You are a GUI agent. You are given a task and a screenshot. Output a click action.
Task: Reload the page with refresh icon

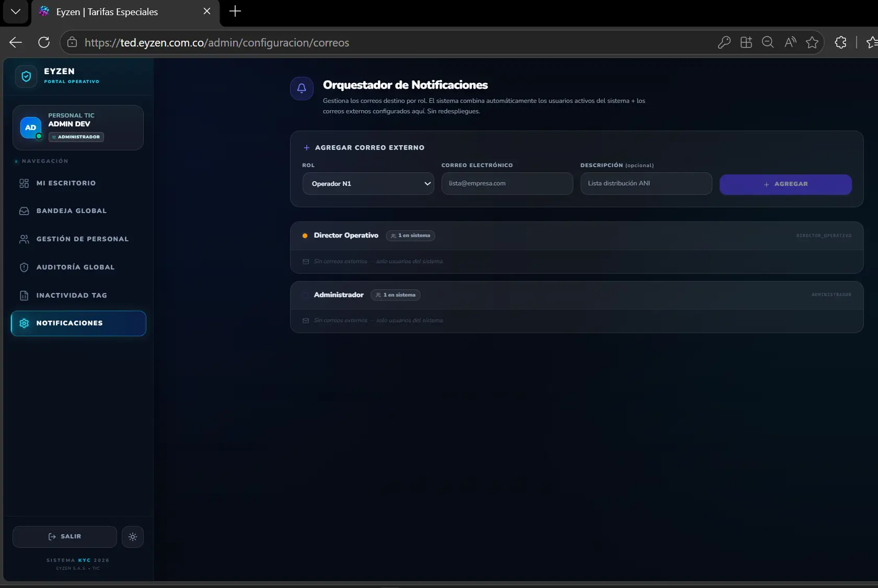coord(44,43)
